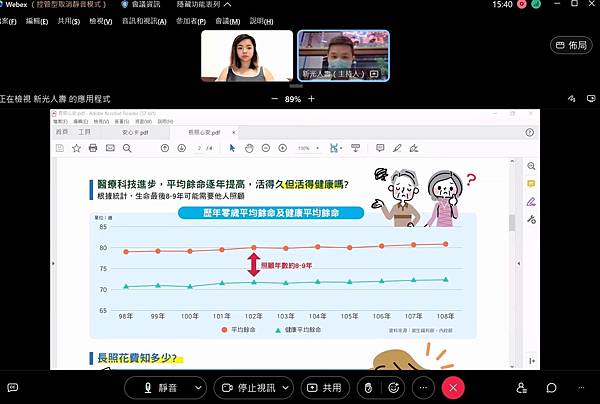
Task: Expand the Acrobat left navigation pane arrow
Action: pyautogui.click(x=53, y=263)
